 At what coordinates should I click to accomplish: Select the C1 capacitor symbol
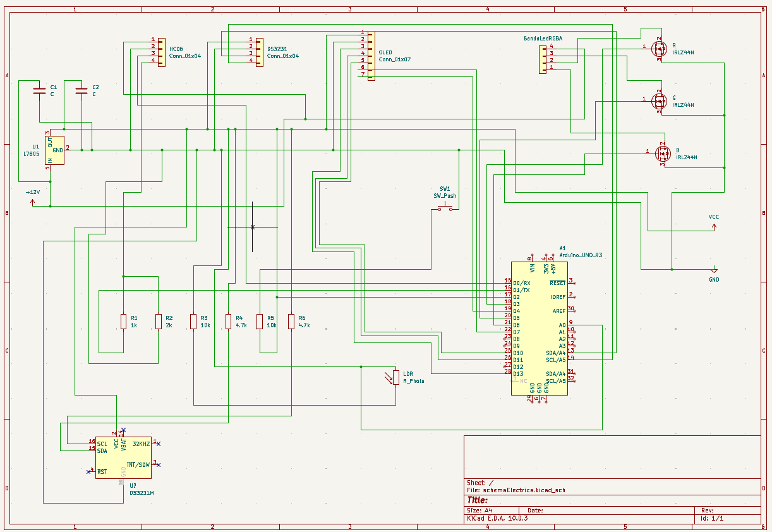point(39,91)
